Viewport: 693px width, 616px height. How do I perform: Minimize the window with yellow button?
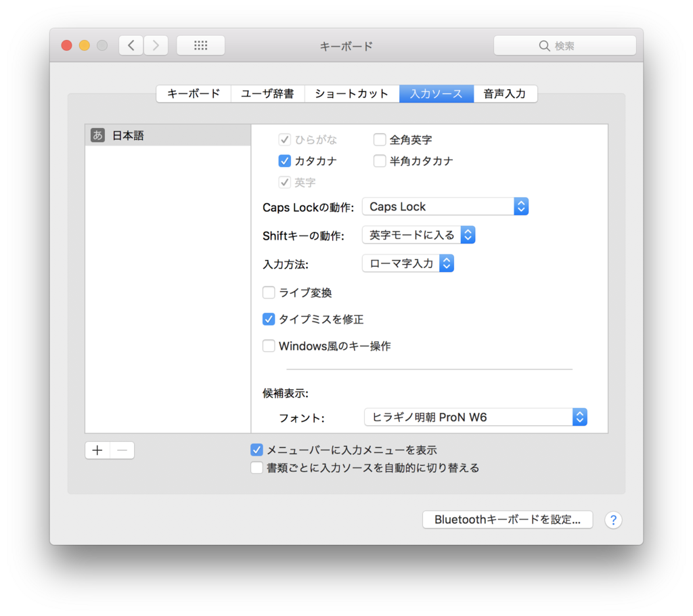pyautogui.click(x=85, y=45)
